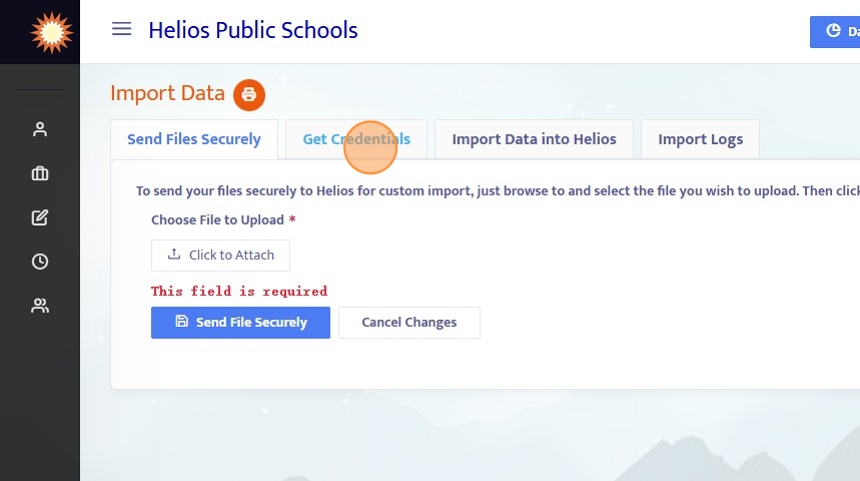Click the orange print icon beside Import Data
Screen dimensions: 860x481
(249, 94)
